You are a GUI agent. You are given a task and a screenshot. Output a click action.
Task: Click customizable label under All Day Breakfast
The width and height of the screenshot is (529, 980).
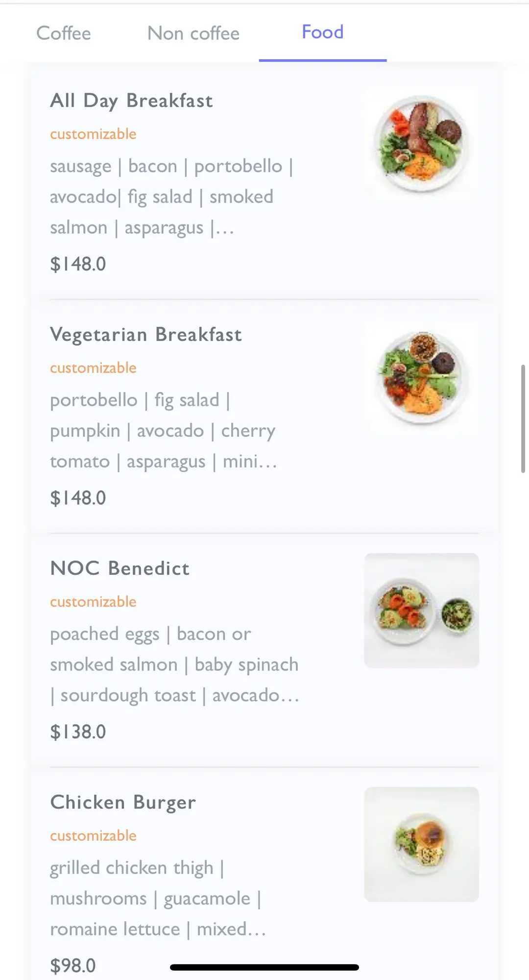point(93,134)
